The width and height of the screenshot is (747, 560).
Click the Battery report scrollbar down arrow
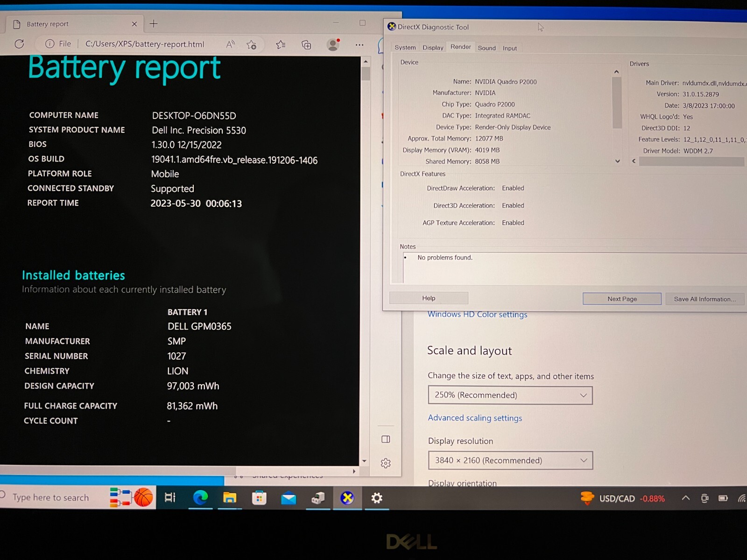(x=364, y=461)
